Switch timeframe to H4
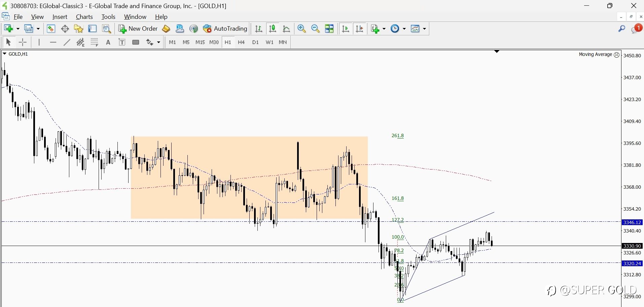The width and height of the screenshot is (644, 307). coord(241,42)
